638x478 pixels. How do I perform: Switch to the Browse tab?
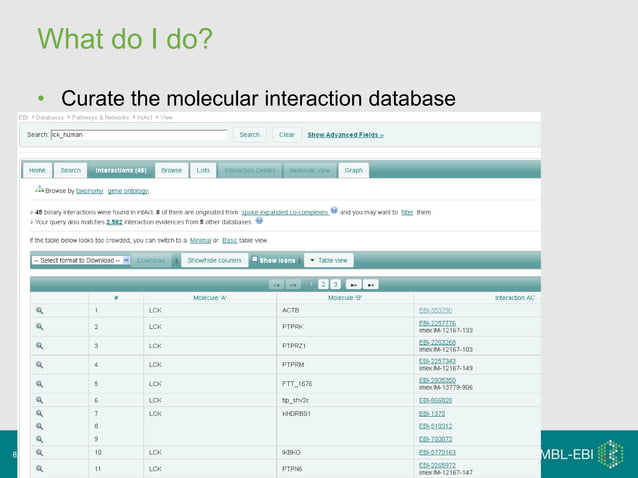[171, 170]
